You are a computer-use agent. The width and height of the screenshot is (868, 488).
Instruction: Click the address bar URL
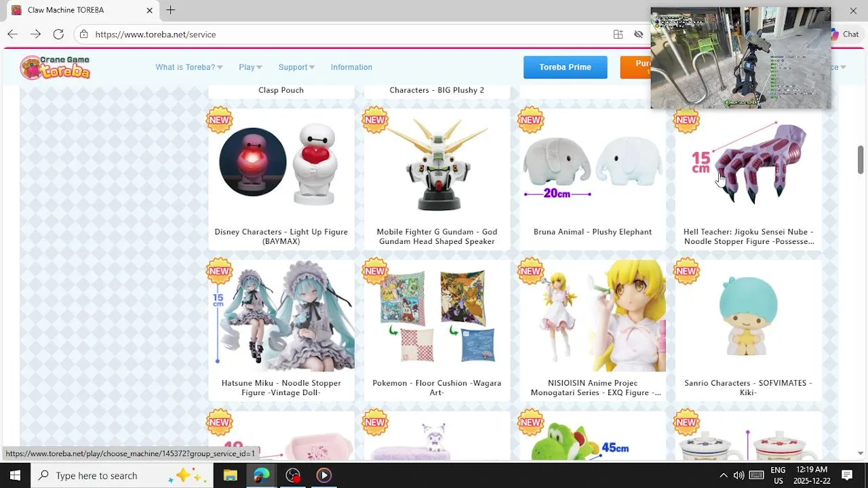(x=155, y=34)
